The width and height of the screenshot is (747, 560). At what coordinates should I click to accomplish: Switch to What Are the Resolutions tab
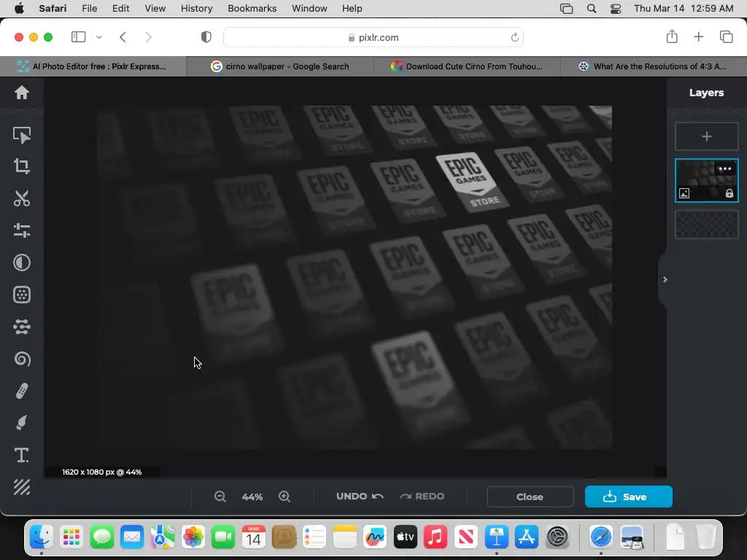coord(654,66)
